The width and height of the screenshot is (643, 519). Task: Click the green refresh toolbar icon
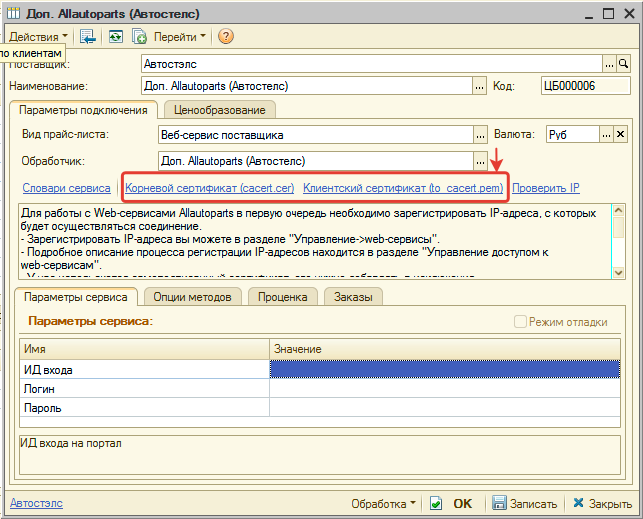(116, 36)
